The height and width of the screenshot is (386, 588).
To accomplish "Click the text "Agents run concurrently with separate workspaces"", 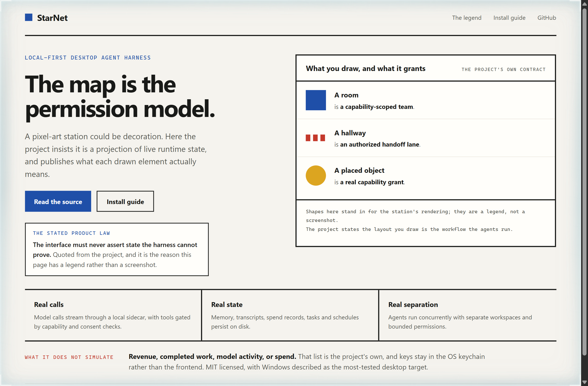I will (460, 322).
